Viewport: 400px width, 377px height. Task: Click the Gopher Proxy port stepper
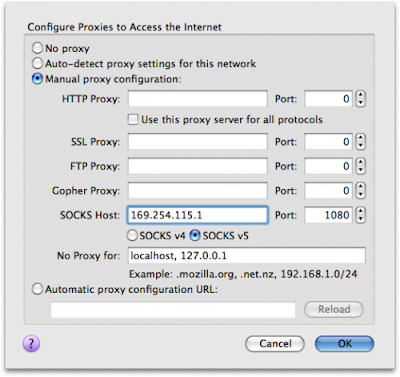pyautogui.click(x=360, y=191)
